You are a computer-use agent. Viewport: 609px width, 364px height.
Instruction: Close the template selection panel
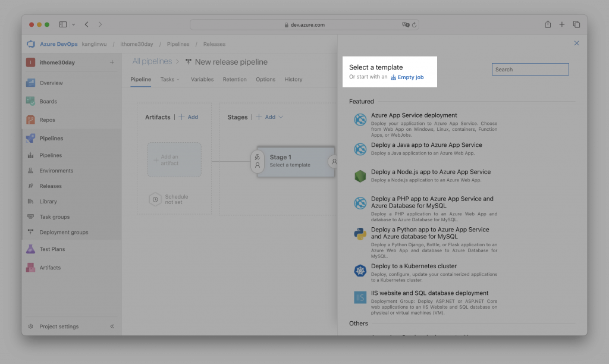pyautogui.click(x=576, y=43)
